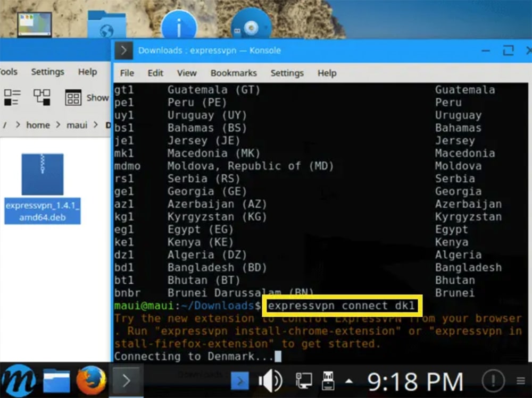This screenshot has height=398, width=532.
Task: Open desktop disc media icon
Action: (251, 24)
